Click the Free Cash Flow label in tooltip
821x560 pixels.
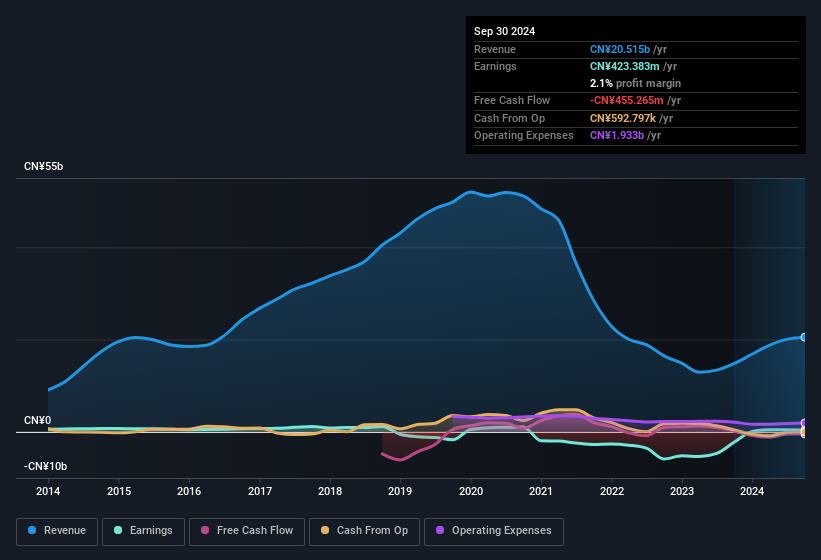click(x=512, y=100)
